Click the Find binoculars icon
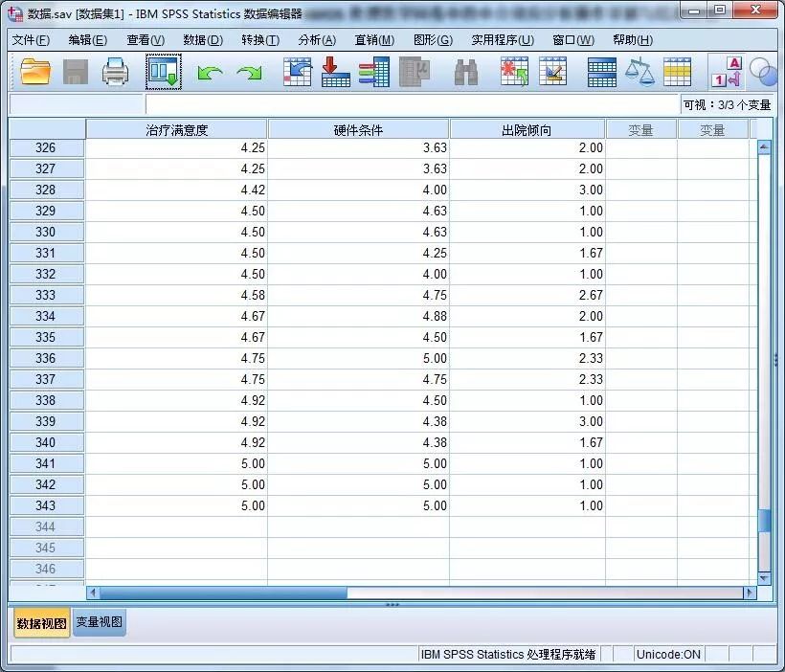785x672 pixels. [x=465, y=73]
